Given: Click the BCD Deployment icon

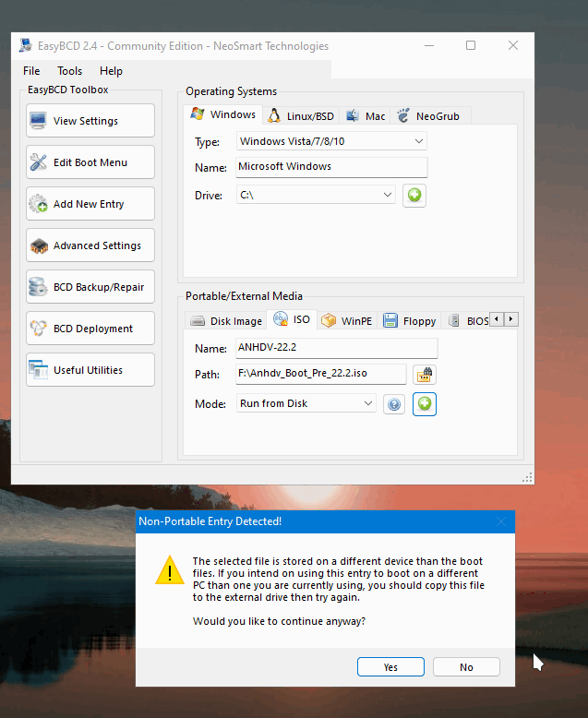Looking at the screenshot, I should (x=38, y=329).
